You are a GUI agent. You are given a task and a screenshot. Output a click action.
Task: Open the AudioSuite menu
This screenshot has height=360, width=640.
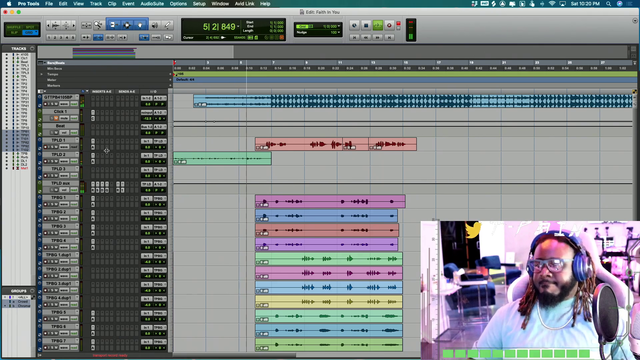pyautogui.click(x=152, y=4)
